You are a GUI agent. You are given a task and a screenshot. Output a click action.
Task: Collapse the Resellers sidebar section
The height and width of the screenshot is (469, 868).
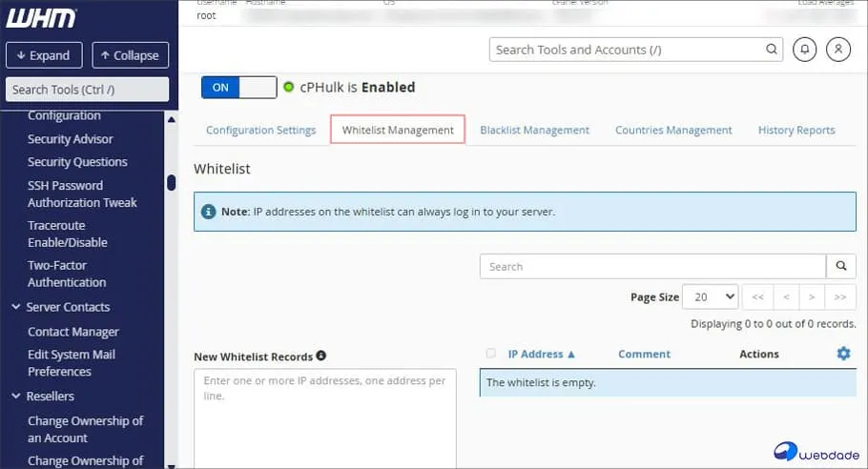click(x=15, y=397)
